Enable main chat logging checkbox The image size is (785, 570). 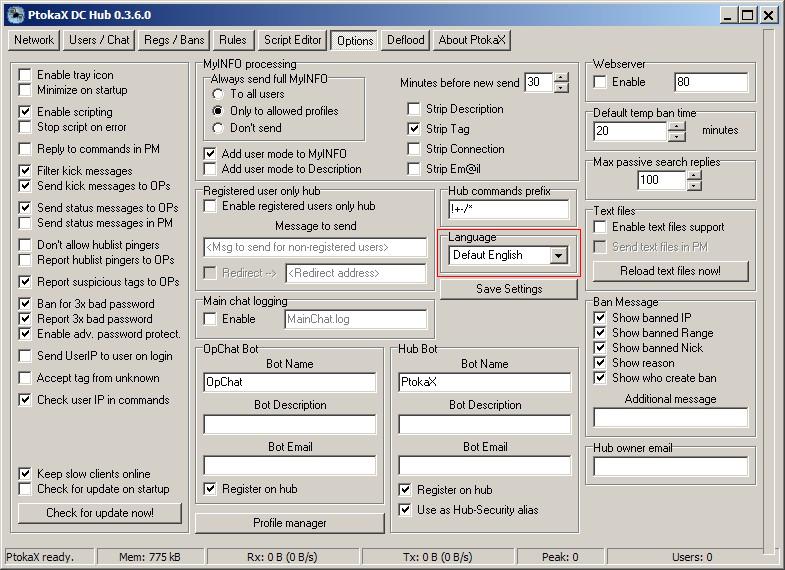211,319
